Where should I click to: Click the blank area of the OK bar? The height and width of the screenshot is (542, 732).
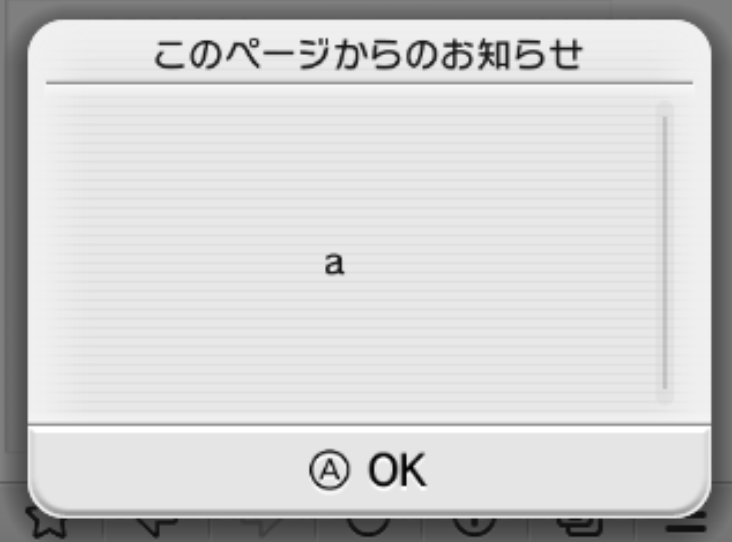click(x=560, y=469)
